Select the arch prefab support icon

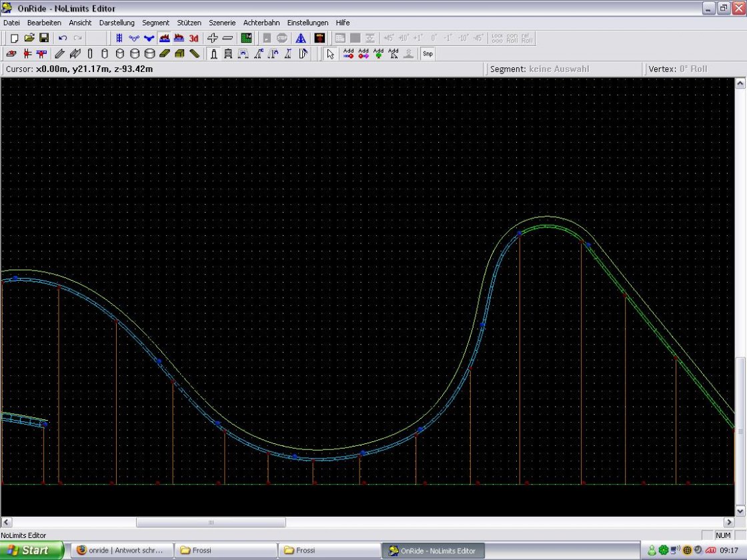(243, 54)
